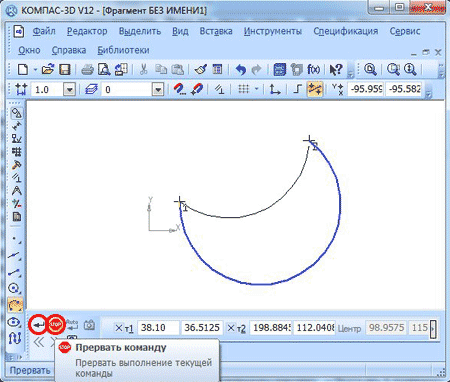Image resolution: width=450 pixels, height=382 pixels.
Task: Select the line segment tool
Action: click(15, 272)
